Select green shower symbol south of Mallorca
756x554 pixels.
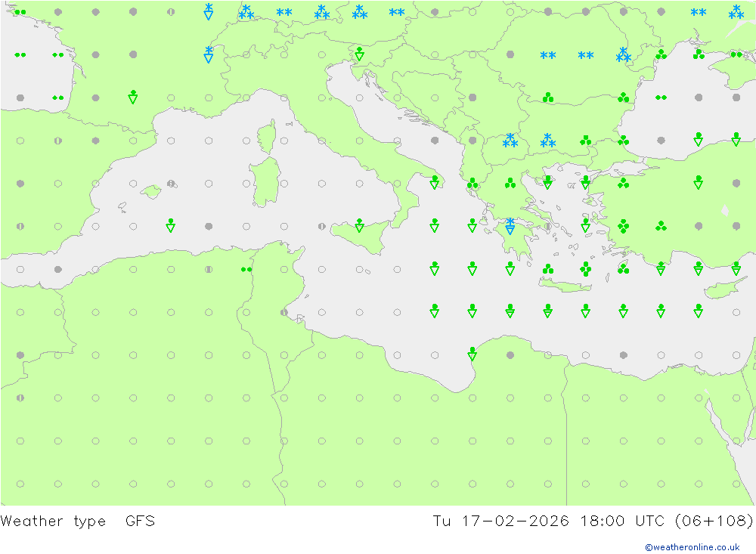[171, 225]
